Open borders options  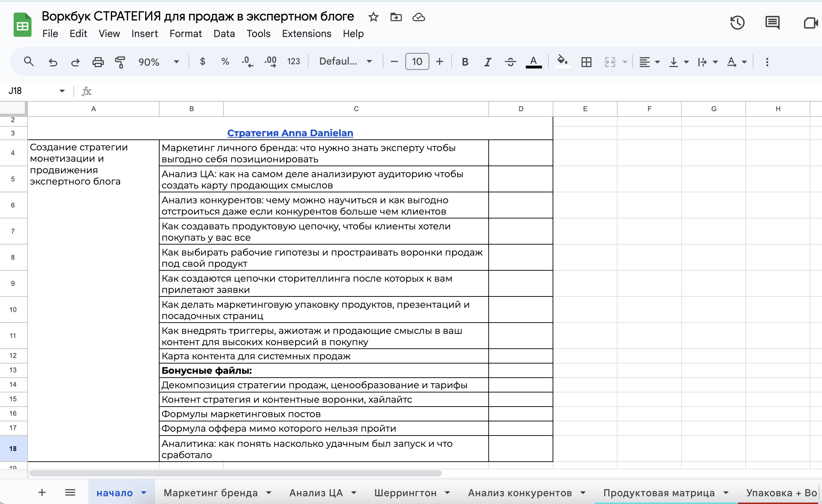pos(586,62)
